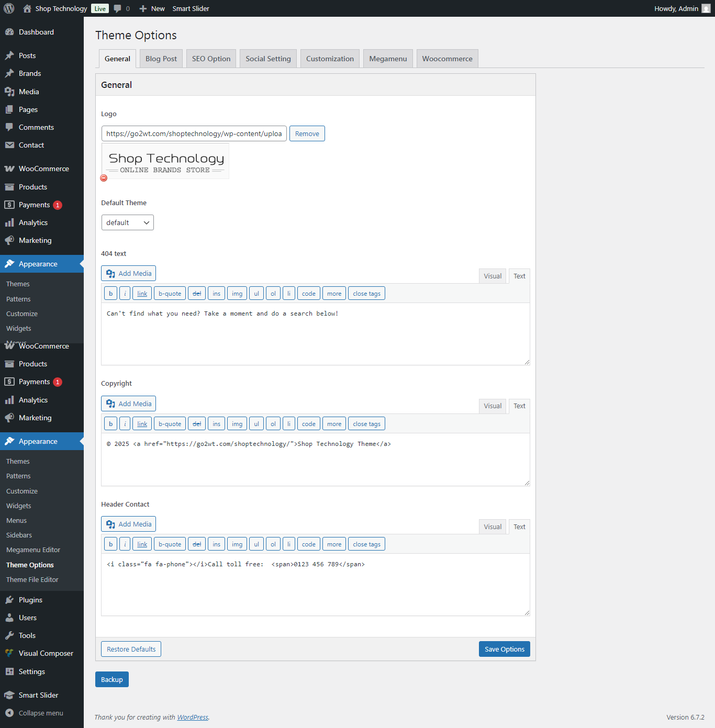Click the Dashboard gauge icon in sidebar
The width and height of the screenshot is (715, 728).
point(9,32)
